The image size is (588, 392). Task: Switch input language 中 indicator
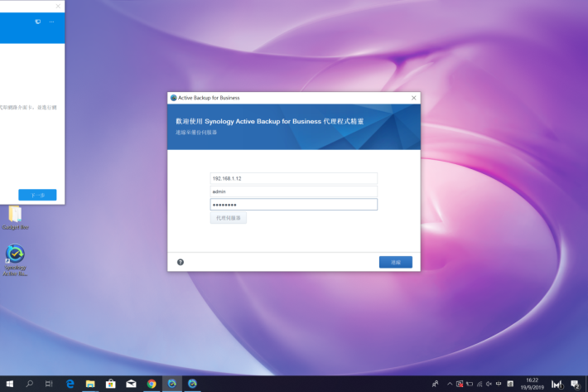click(499, 384)
